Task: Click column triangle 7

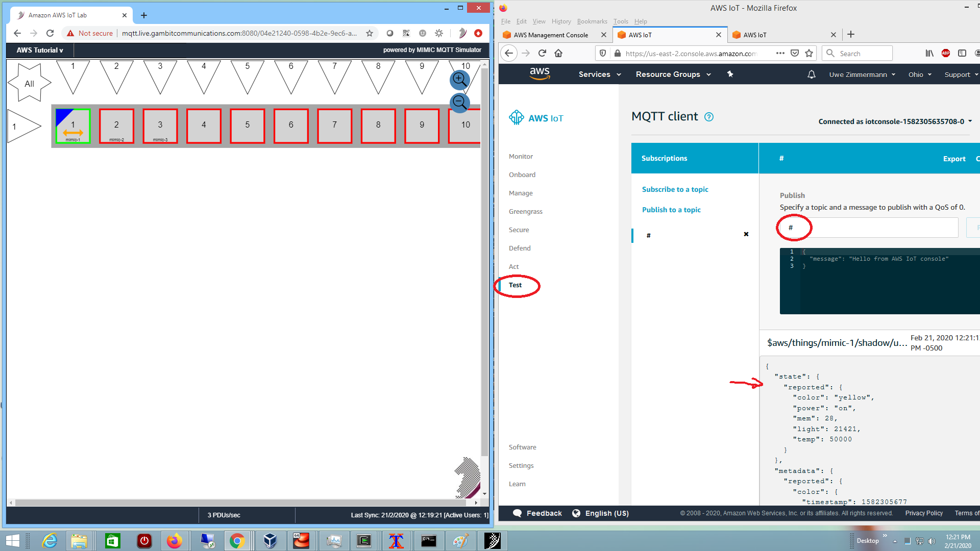Action: 335,75
